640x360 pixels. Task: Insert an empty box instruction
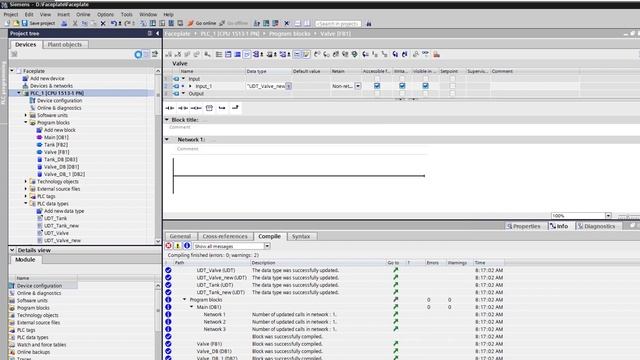(209, 108)
